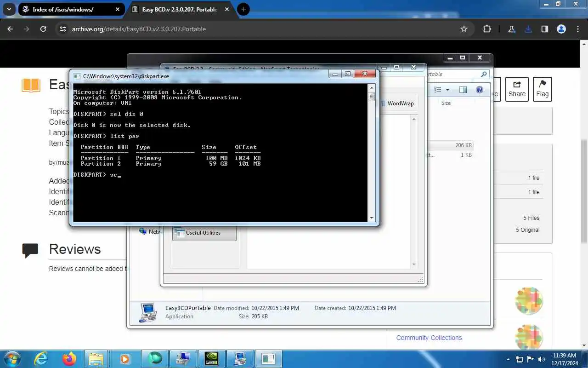Open Explorer change-view dropdown arrow

pyautogui.click(x=447, y=90)
